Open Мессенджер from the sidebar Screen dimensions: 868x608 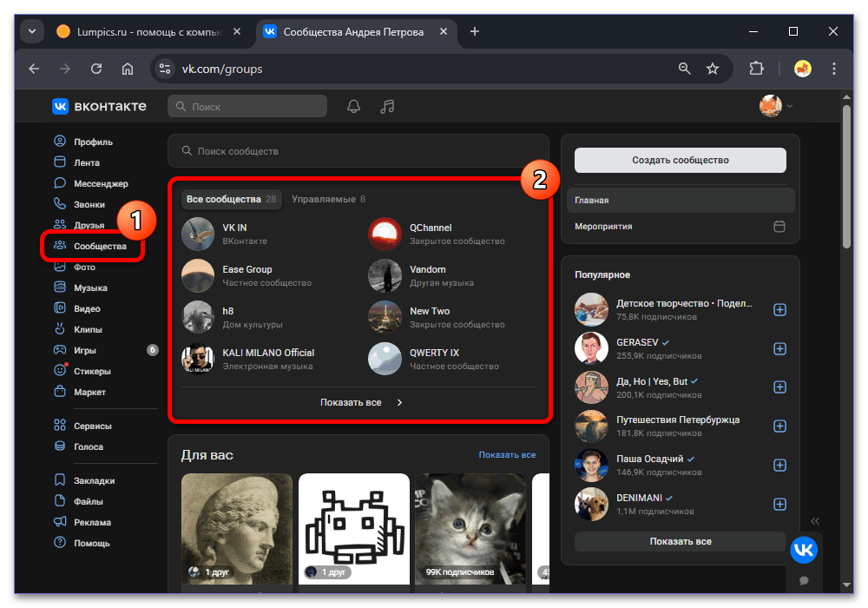101,183
